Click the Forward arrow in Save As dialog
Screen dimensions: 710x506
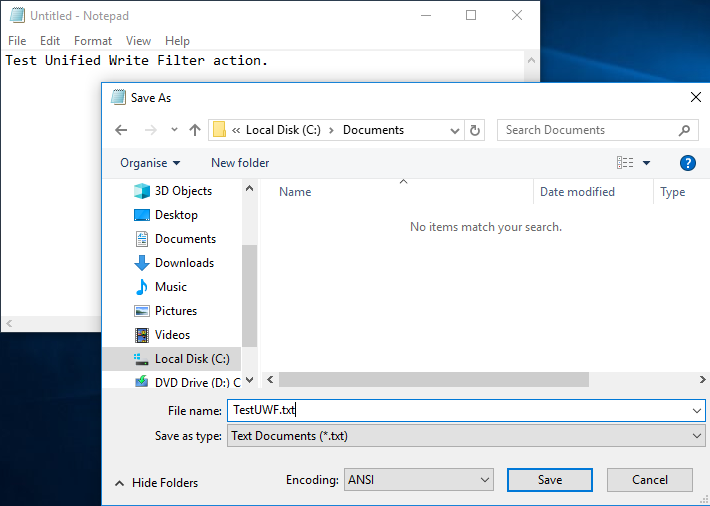pyautogui.click(x=150, y=130)
